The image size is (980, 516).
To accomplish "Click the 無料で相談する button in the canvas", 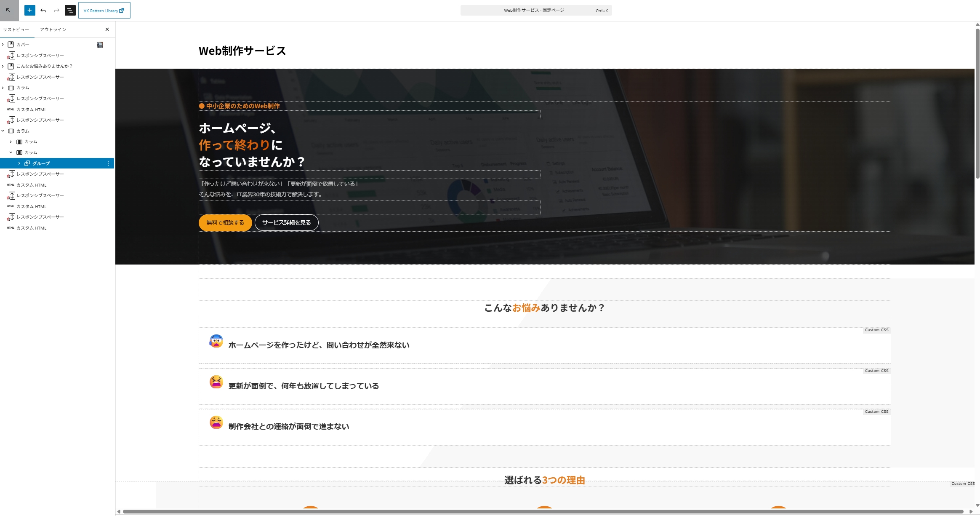I will 225,222.
